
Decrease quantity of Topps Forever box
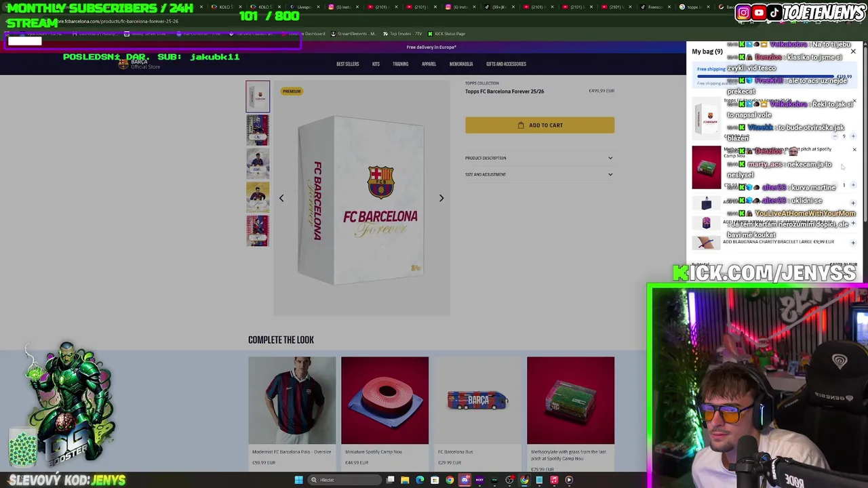[835, 136]
